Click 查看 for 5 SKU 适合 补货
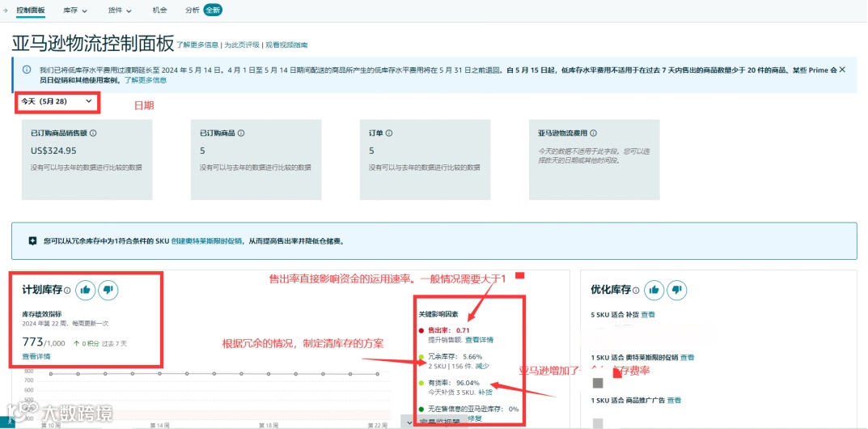Image resolution: width=868 pixels, height=429 pixels. 648,314
